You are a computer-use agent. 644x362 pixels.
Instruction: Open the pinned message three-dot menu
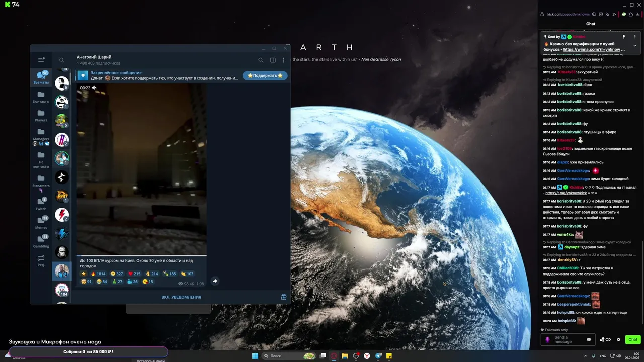coord(635,37)
